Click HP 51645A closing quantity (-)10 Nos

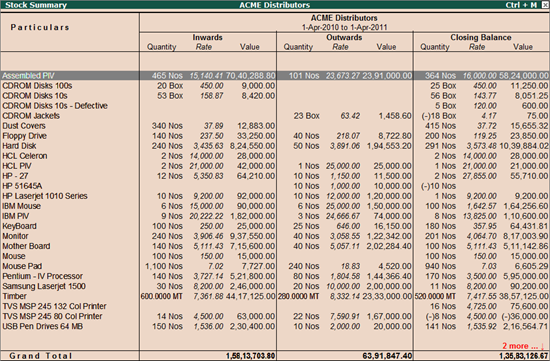pos(438,186)
